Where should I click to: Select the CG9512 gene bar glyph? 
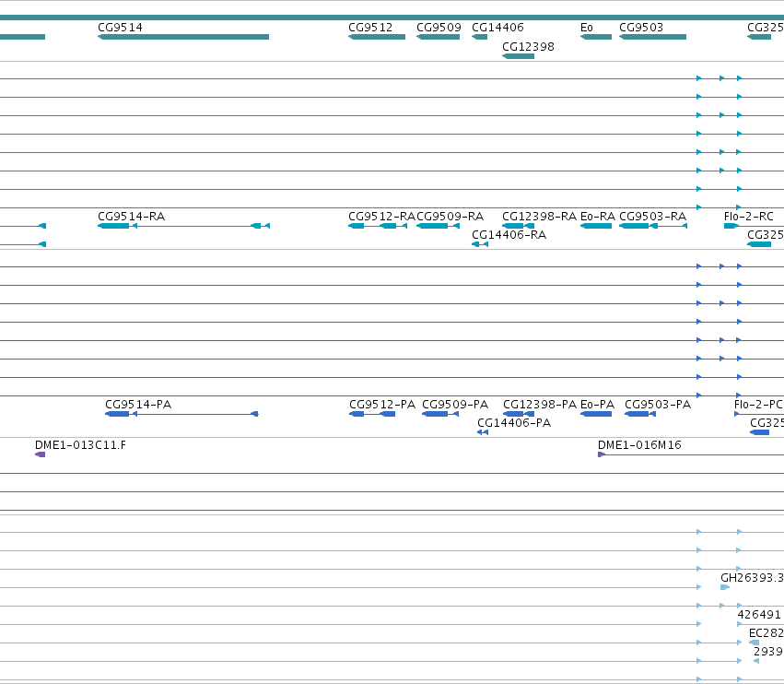[x=377, y=37]
